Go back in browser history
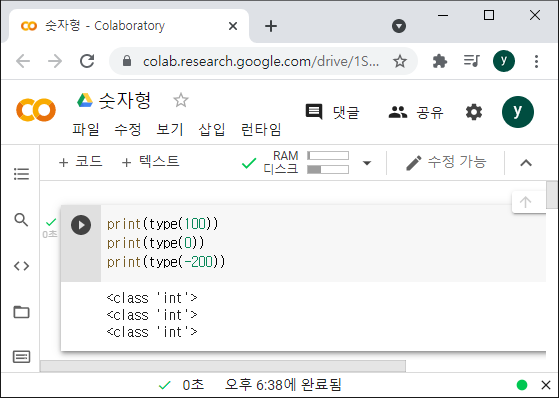The image size is (559, 398). [x=23, y=61]
